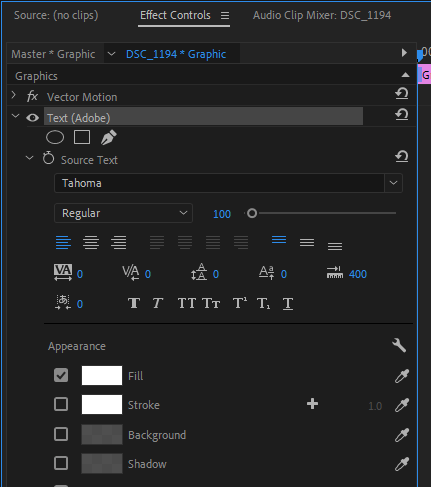Reset the Source Text parameter
431x487 pixels.
tap(402, 156)
